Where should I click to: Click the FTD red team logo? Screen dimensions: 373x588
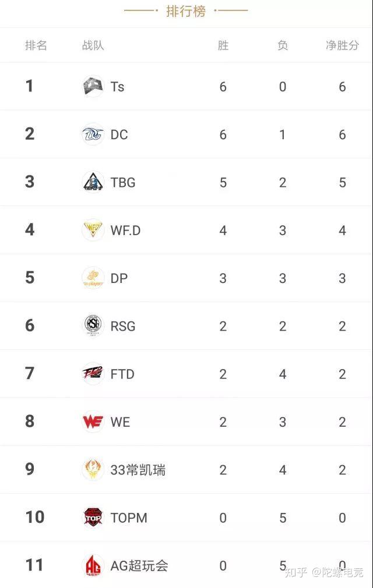(x=93, y=374)
